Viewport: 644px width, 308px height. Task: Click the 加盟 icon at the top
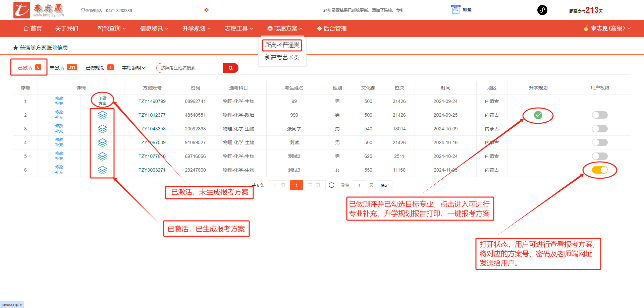click(x=455, y=10)
